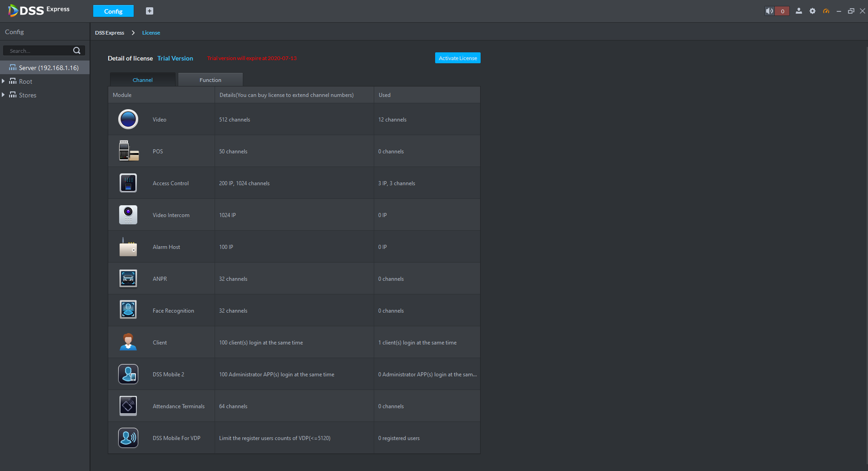Mute the alarm sound speaker icon

(x=769, y=11)
